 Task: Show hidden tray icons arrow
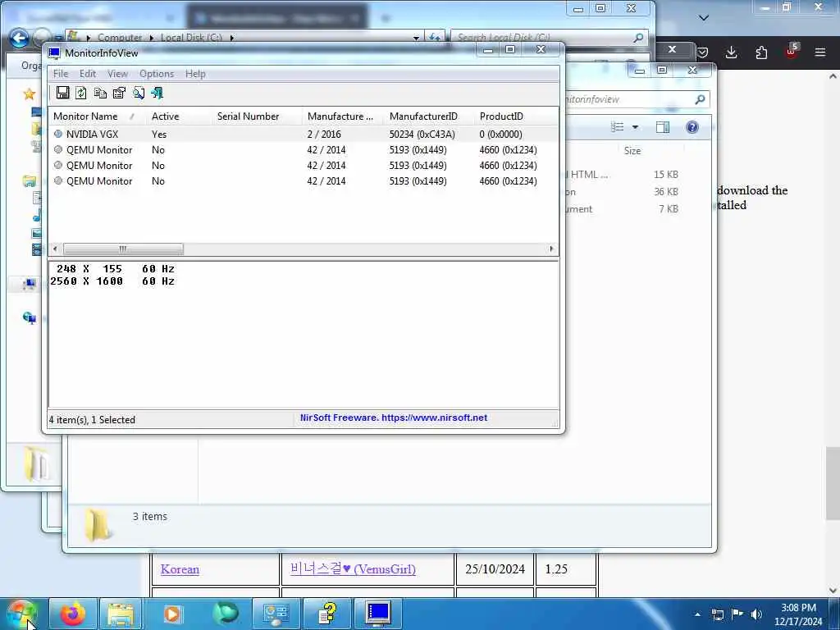pyautogui.click(x=697, y=614)
